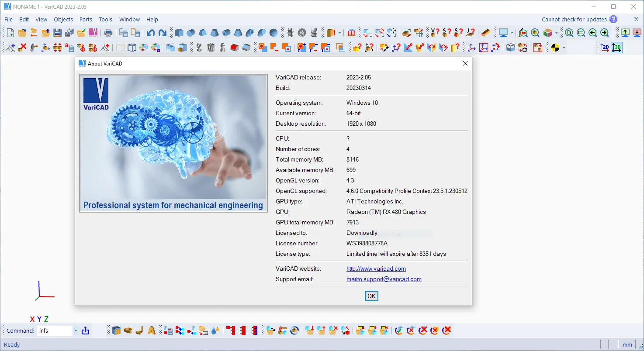Expand the Command input dropdown arrow

76,331
